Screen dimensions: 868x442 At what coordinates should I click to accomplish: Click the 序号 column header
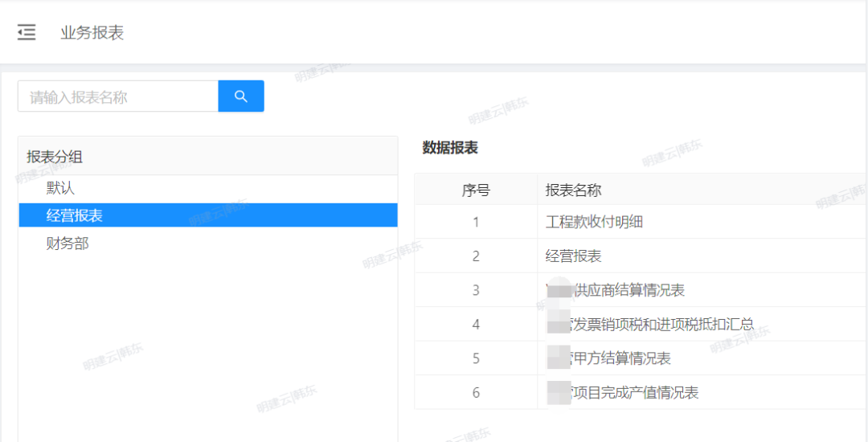[x=476, y=190]
